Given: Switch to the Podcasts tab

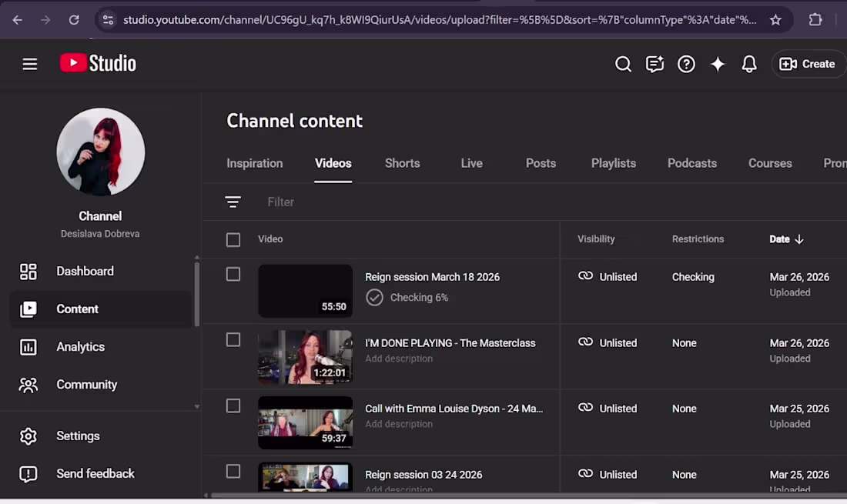Looking at the screenshot, I should click(692, 163).
